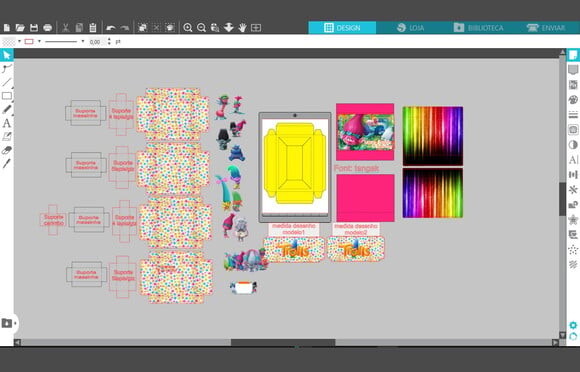Open the line style dropdown arrow
The width and height of the screenshot is (580, 372).
point(82,41)
